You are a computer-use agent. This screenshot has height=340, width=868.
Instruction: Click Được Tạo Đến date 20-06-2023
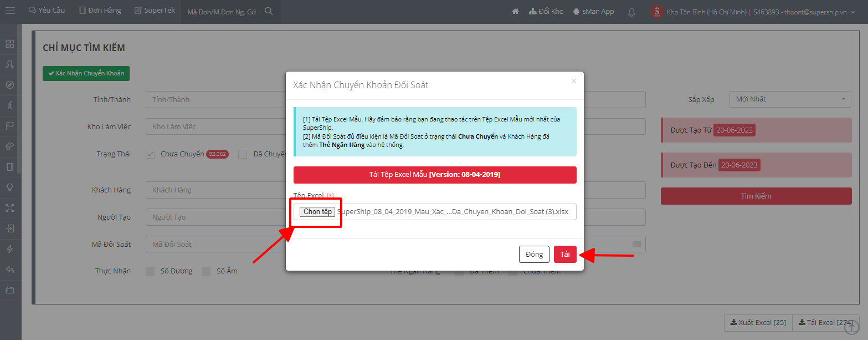click(739, 165)
